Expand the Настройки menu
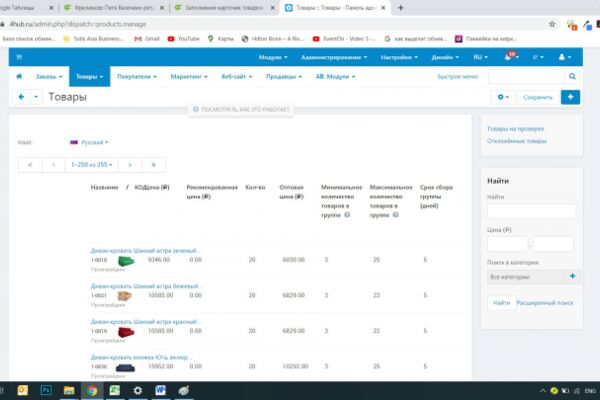The height and width of the screenshot is (400, 600). 399,57
